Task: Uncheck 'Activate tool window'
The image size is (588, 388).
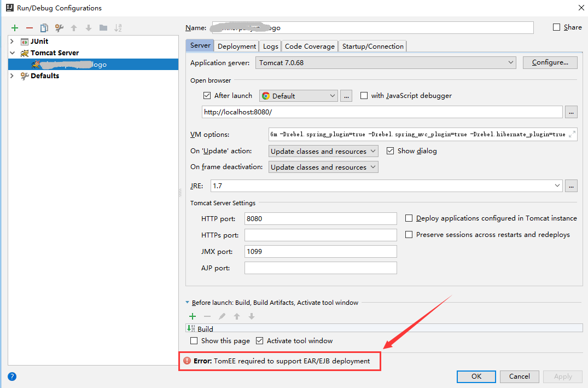Action: tap(259, 340)
